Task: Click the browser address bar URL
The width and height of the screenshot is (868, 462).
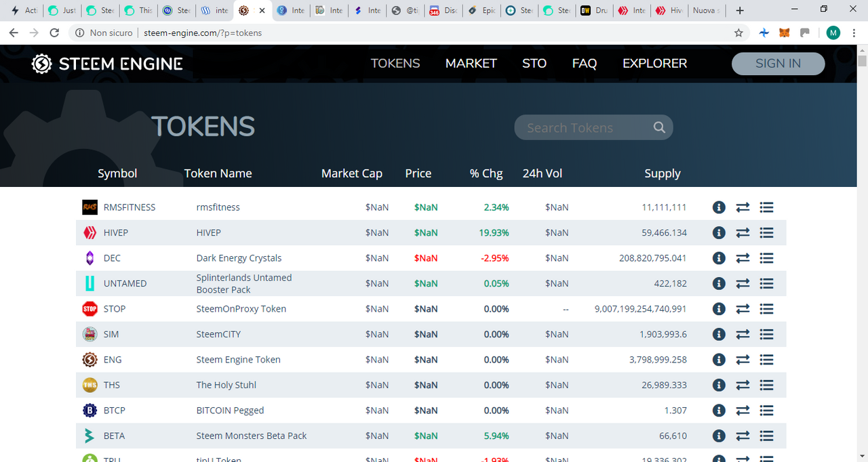Action: tap(203, 33)
